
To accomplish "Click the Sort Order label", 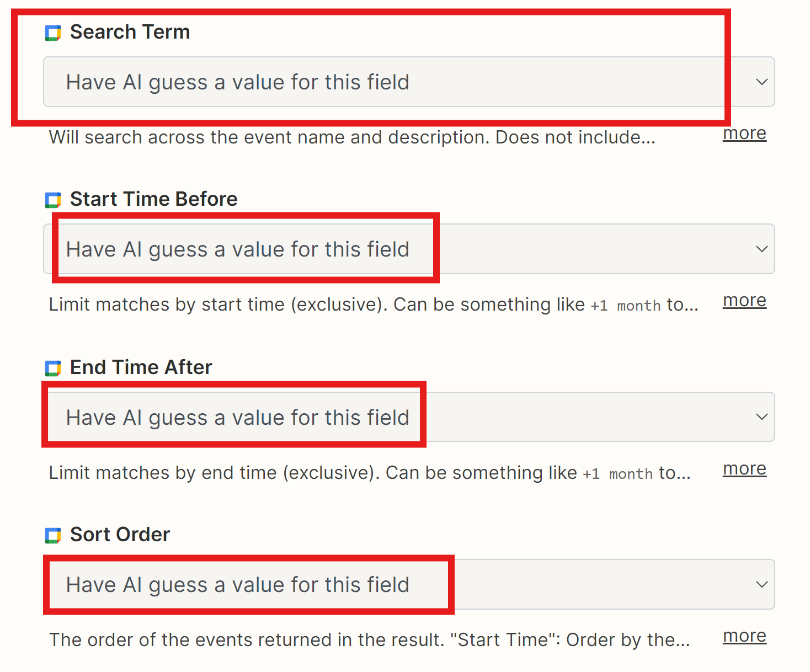I will (x=120, y=535).
